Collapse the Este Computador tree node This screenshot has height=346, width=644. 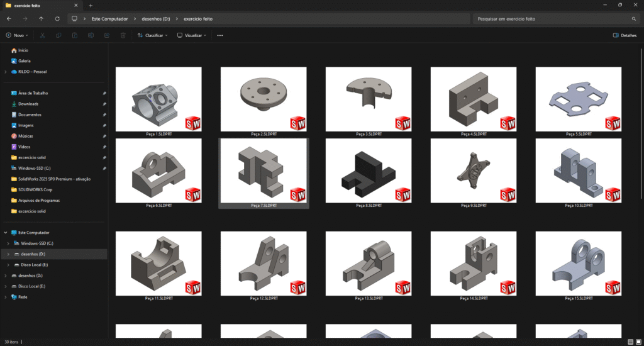[x=6, y=233]
